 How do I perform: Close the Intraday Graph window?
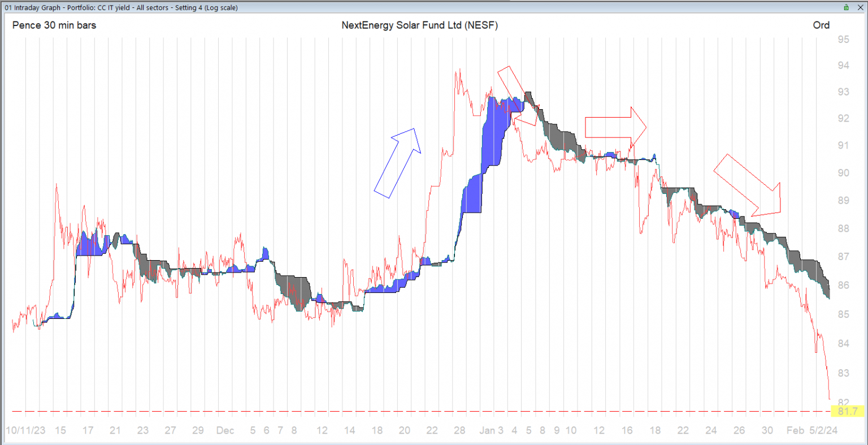tap(860, 7)
